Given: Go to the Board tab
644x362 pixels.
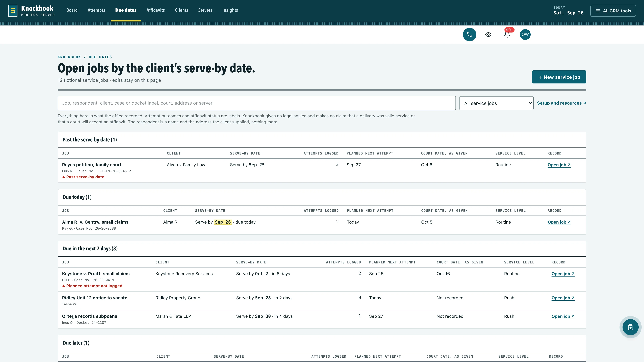Looking at the screenshot, I should (72, 10).
